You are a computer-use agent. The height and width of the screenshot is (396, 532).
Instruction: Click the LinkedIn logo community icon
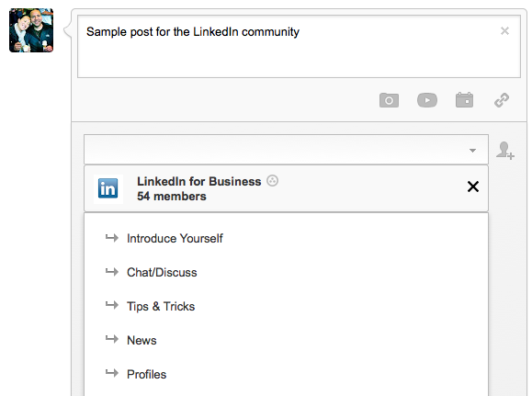click(x=108, y=188)
